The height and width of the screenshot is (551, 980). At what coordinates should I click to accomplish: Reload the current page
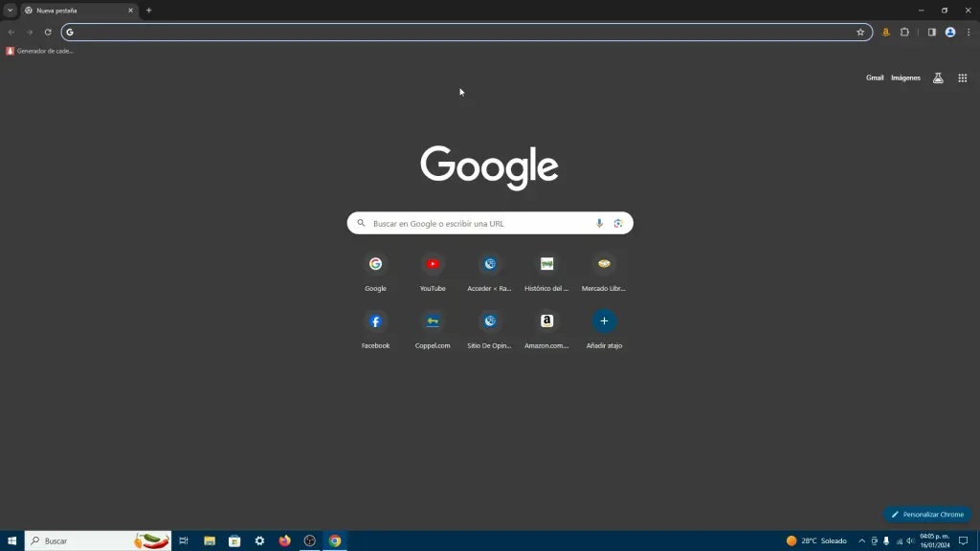(48, 32)
